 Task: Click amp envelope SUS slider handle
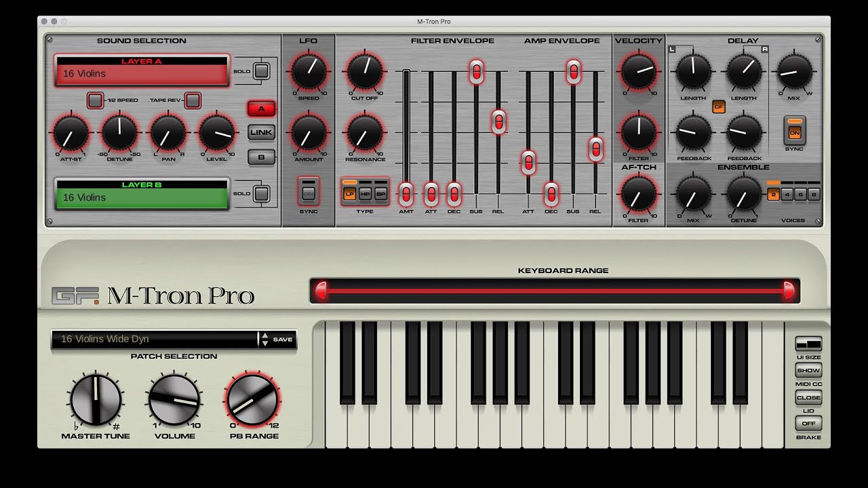(574, 71)
